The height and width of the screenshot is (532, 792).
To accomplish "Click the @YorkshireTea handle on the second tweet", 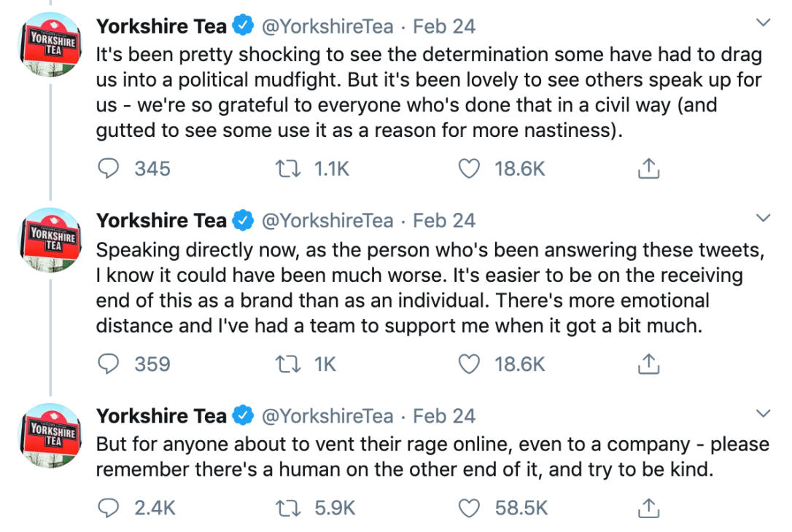I will point(327,221).
